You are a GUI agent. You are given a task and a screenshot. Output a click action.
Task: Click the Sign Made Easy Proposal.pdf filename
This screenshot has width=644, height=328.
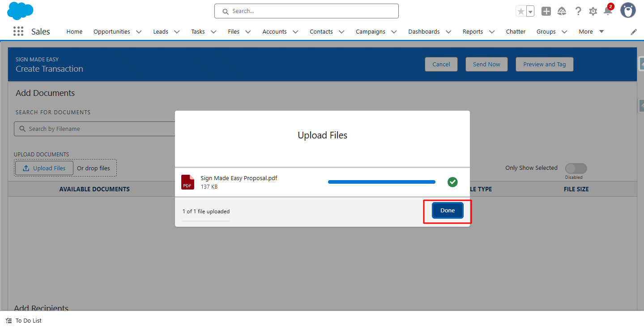(x=239, y=178)
